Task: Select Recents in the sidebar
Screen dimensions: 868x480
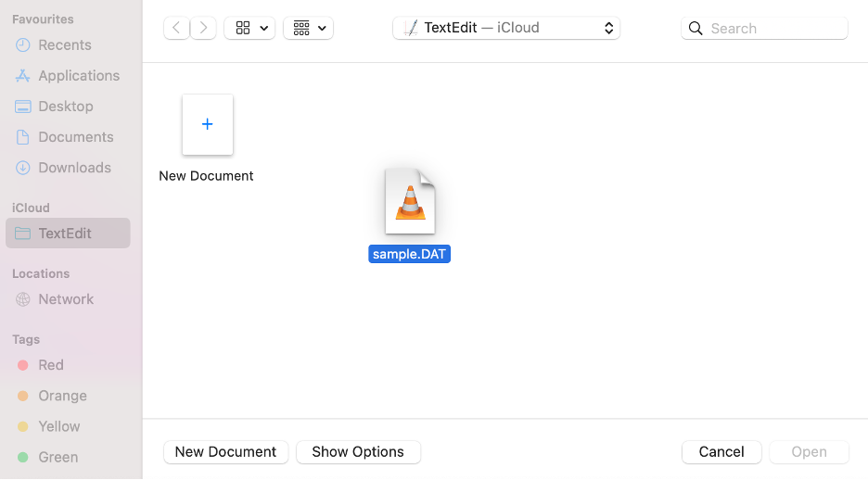Action: point(68,44)
